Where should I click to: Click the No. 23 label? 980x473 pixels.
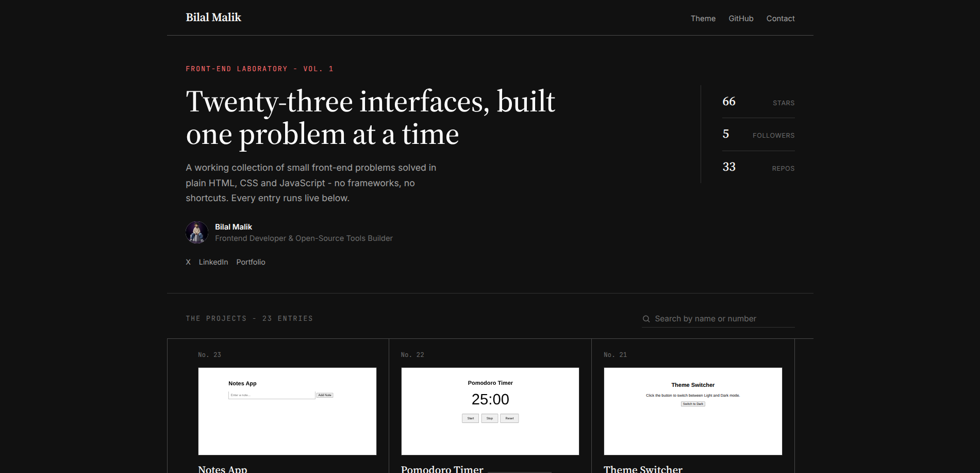click(210, 355)
